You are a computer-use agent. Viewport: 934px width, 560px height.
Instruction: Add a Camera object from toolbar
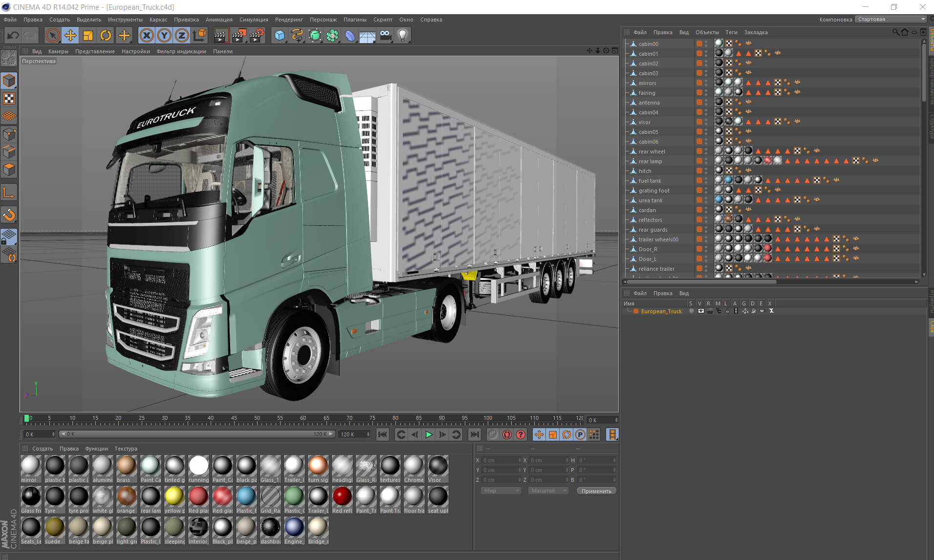[385, 35]
